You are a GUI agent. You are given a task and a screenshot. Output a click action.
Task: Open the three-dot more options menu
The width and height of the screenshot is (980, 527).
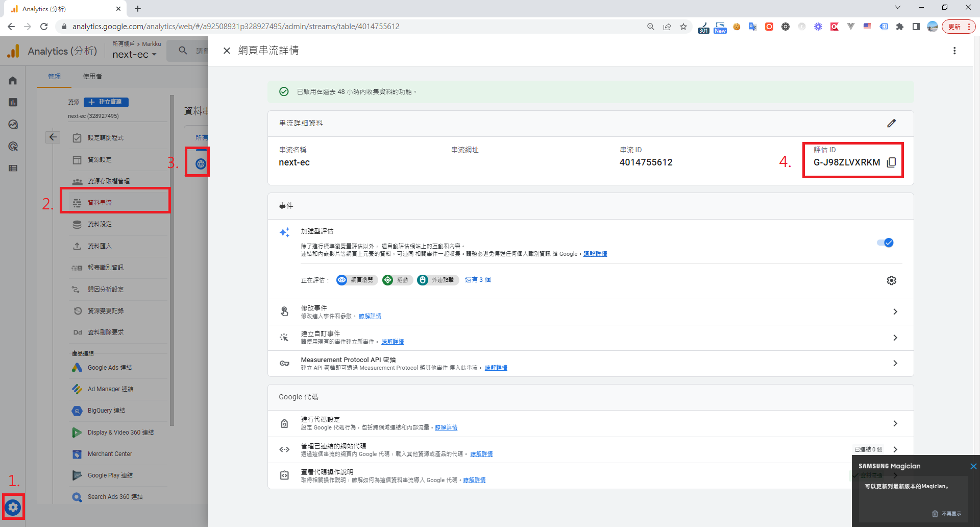click(x=954, y=51)
